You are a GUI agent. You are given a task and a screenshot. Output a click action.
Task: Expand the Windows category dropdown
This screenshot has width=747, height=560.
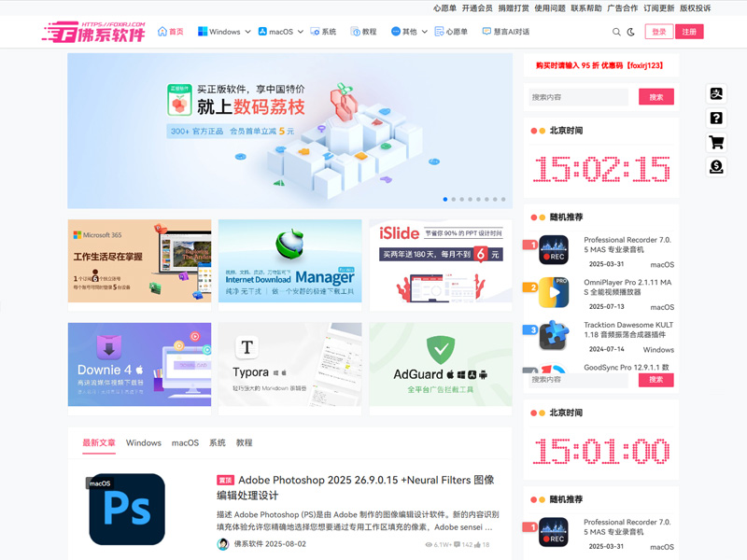pyautogui.click(x=247, y=31)
